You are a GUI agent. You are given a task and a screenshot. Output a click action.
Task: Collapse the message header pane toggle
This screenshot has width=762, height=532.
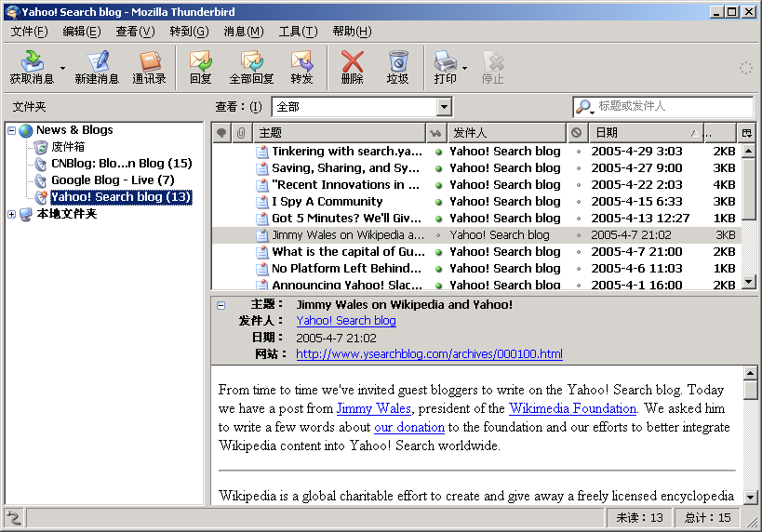pos(221,306)
